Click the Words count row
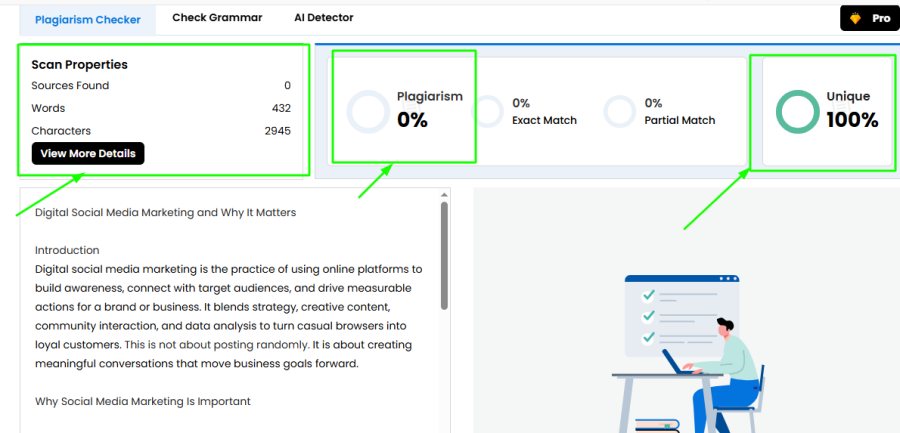This screenshot has width=900, height=433. (x=161, y=108)
